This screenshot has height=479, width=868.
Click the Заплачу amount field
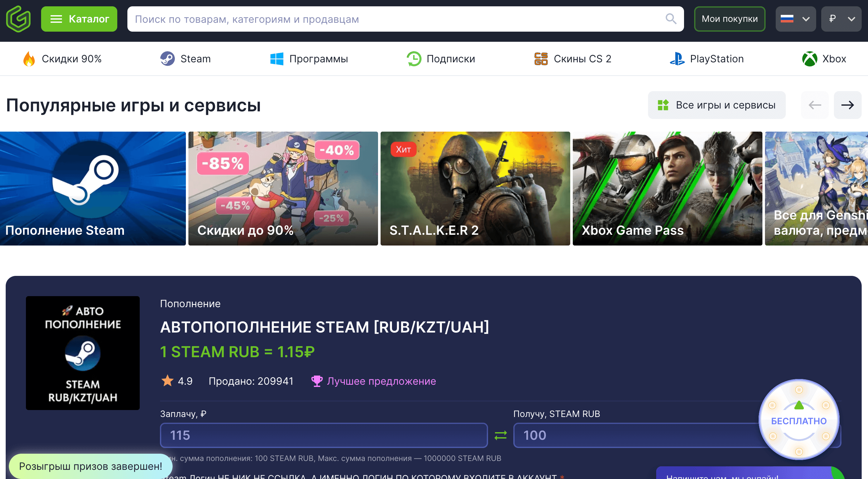tap(324, 435)
